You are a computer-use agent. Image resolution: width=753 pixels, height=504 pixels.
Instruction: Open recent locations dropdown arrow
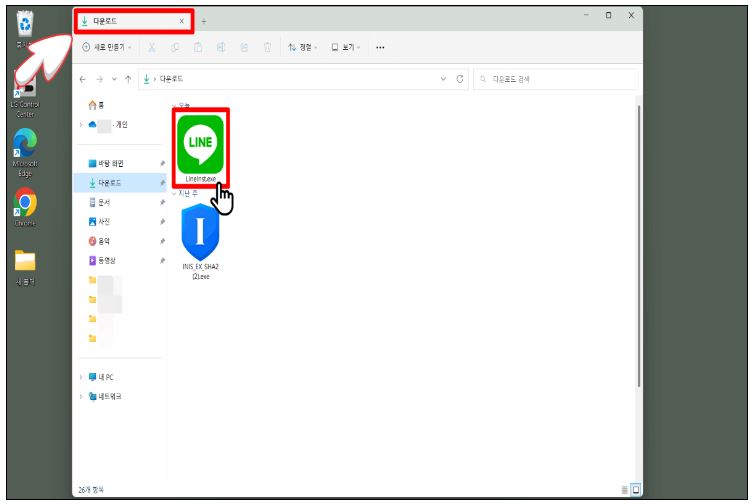[114, 79]
